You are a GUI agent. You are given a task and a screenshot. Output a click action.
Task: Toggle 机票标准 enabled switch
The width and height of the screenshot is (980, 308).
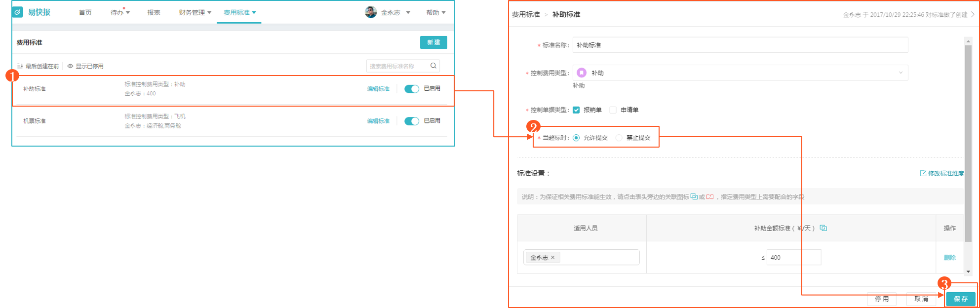tap(412, 121)
